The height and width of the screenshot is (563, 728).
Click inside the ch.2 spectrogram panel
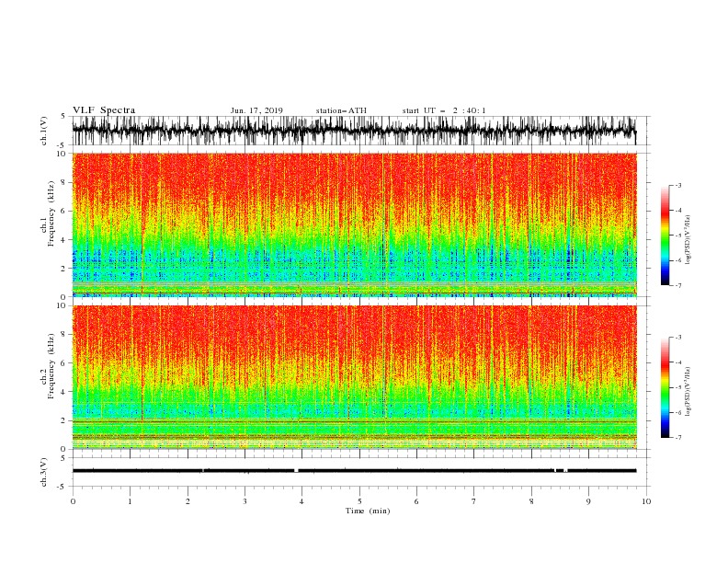pyautogui.click(x=354, y=377)
